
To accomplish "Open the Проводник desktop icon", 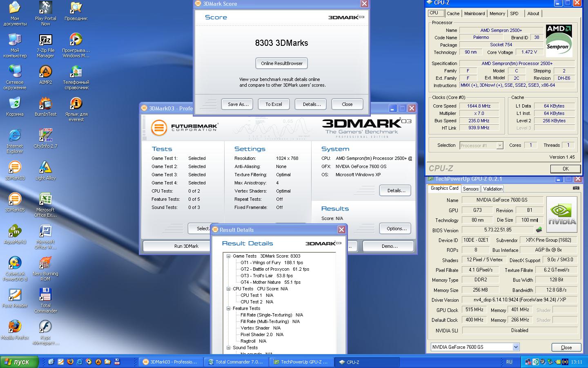I will 76,11.
